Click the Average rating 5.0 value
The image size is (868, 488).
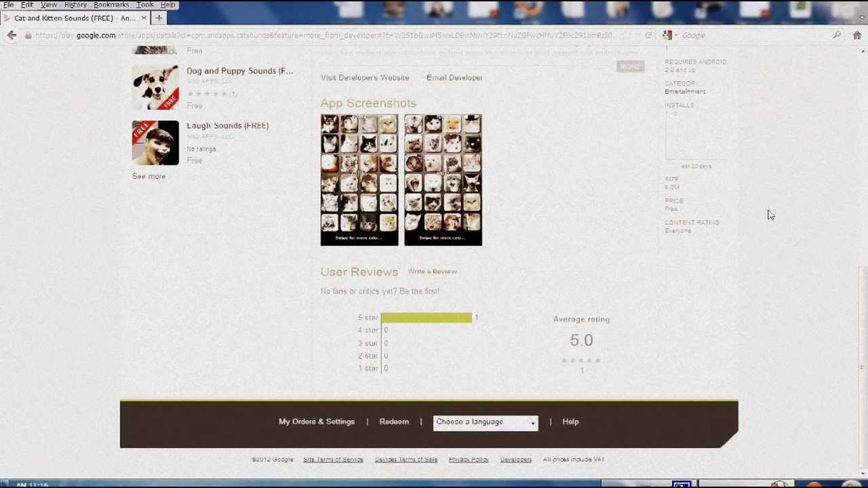point(582,341)
